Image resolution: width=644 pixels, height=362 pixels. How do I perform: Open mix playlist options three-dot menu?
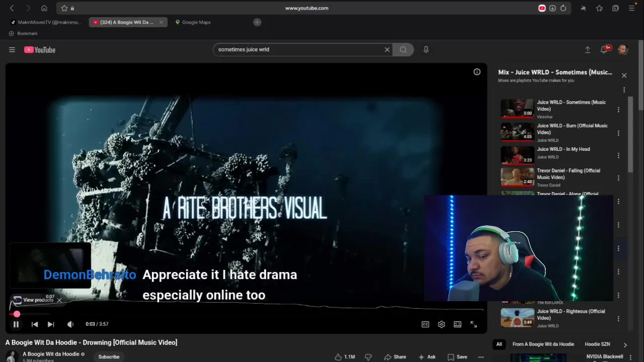click(624, 90)
